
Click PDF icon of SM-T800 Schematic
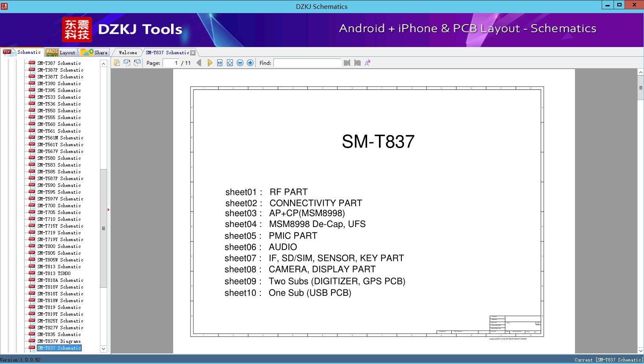[x=32, y=246]
